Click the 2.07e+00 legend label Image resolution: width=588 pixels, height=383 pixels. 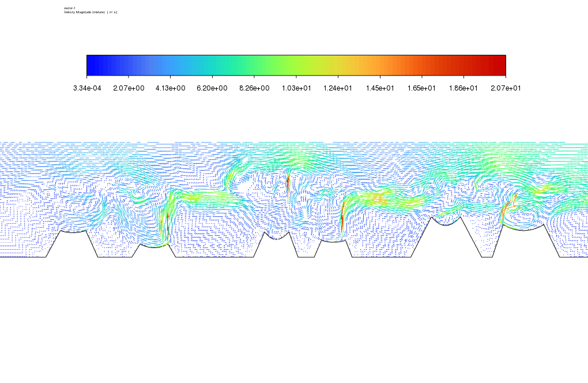[129, 88]
